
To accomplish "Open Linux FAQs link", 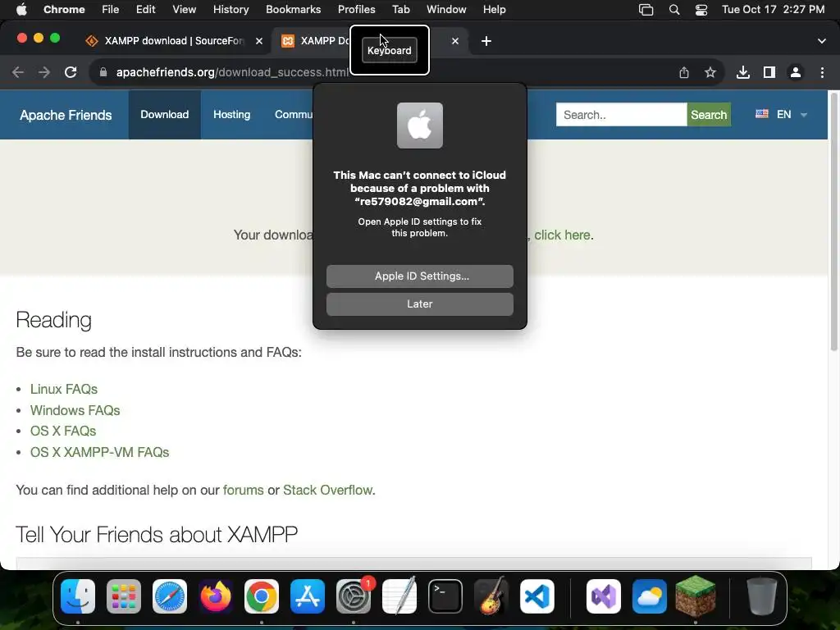I will [64, 389].
